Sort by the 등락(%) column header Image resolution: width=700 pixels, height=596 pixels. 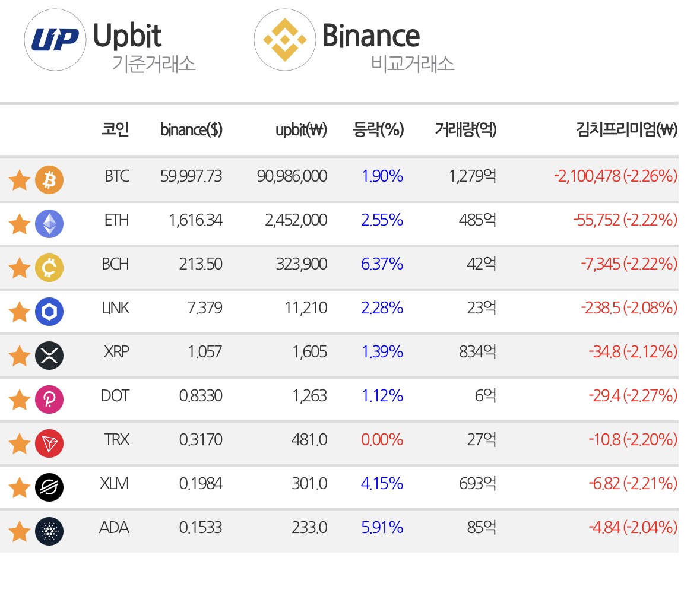378,129
